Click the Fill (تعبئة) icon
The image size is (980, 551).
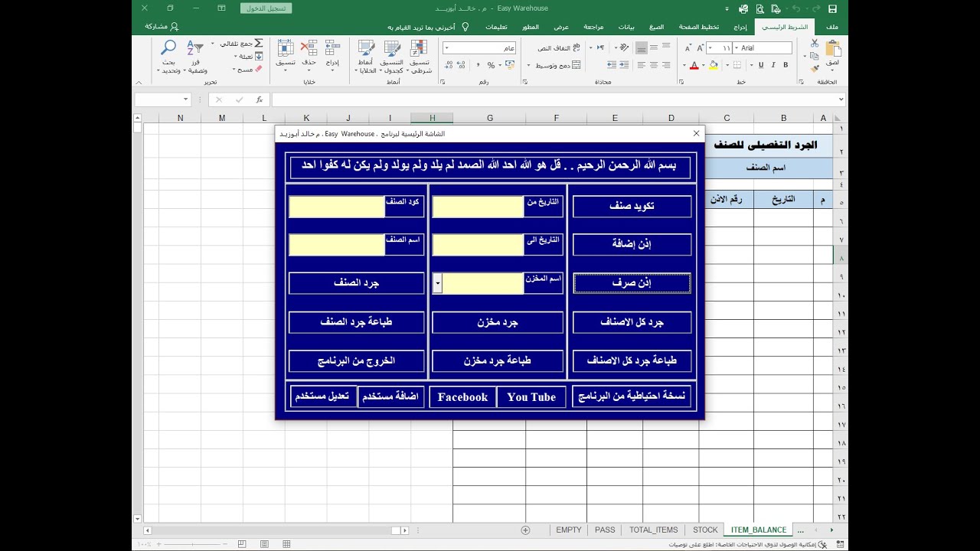tap(259, 56)
